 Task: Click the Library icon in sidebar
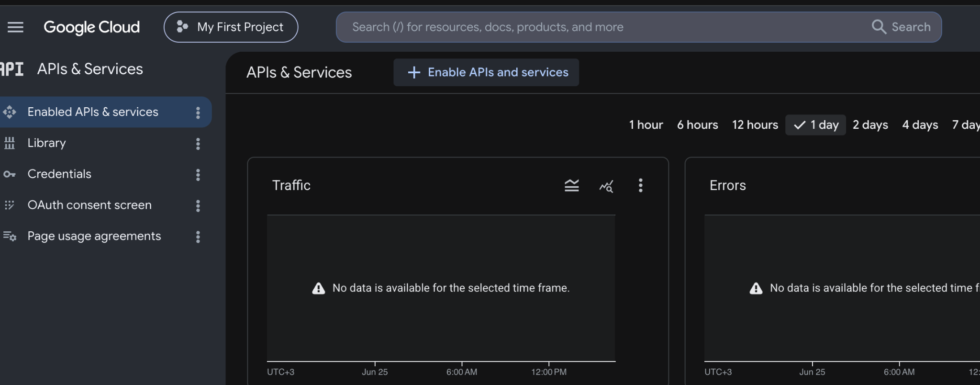pyautogui.click(x=10, y=143)
